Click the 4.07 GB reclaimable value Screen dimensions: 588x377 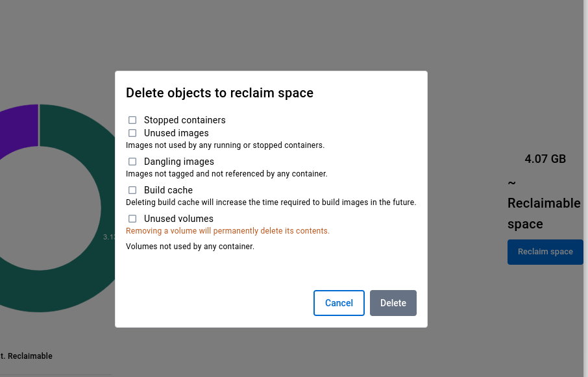545,159
